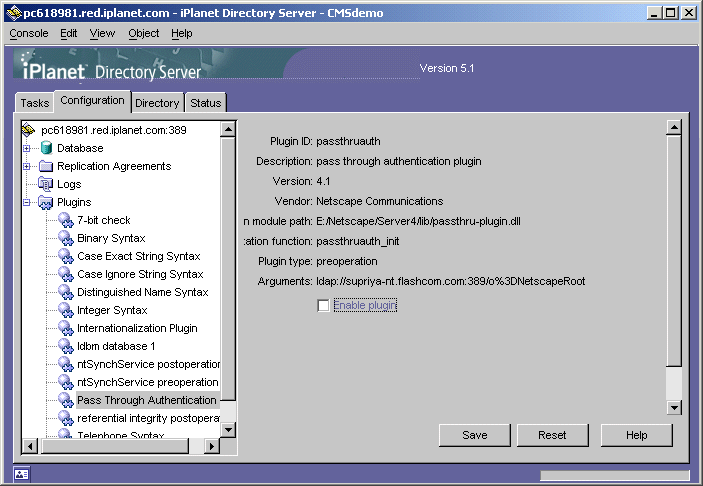Screen dimensions: 703x486
Task: Select the 7-bit check tree item
Action: pos(104,220)
